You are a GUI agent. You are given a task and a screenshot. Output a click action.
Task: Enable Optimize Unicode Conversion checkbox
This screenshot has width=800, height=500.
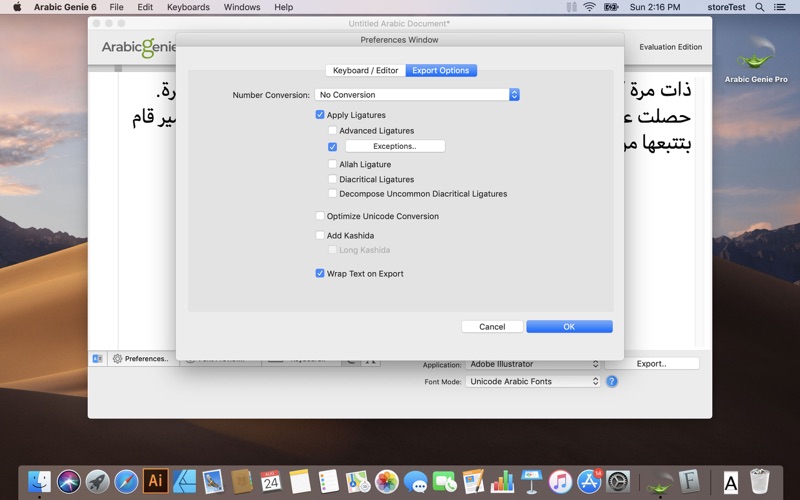(320, 216)
